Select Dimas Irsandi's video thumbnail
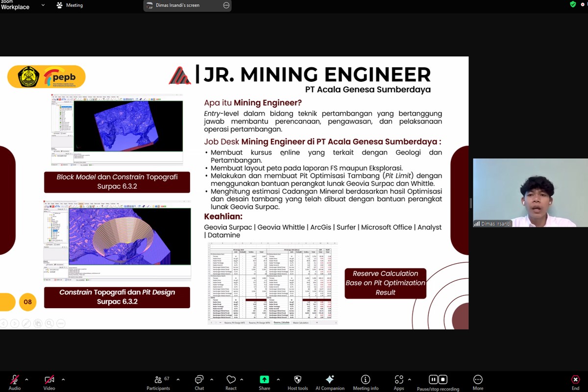The width and height of the screenshot is (588, 392). point(530,193)
